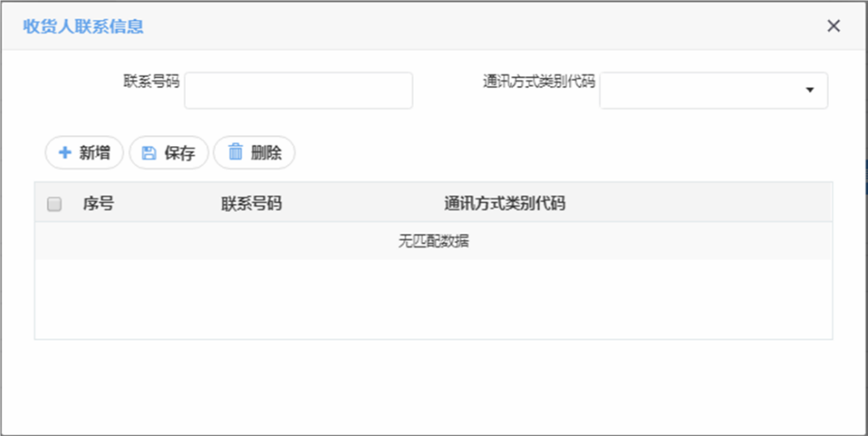868x436 pixels.
Task: Click the trash can icon beside 删除
Action: pyautogui.click(x=235, y=152)
